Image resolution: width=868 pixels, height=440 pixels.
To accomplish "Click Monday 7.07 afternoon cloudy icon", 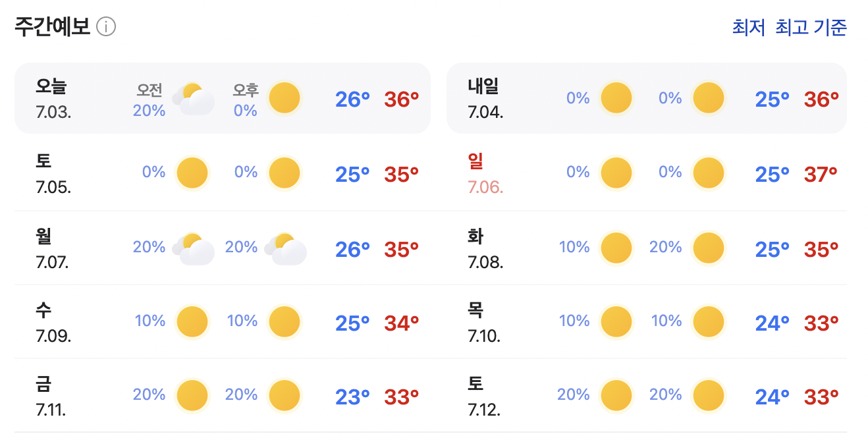I will point(285,248).
